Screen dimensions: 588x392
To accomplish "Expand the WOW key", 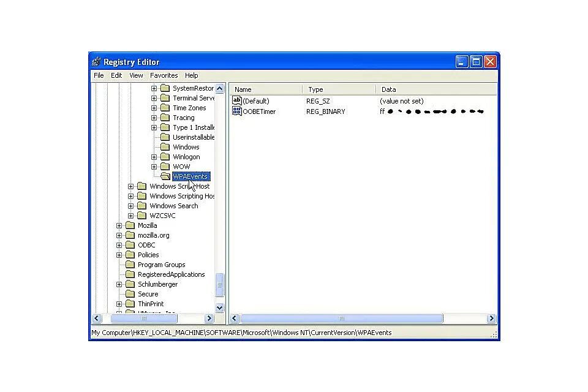I will (154, 167).
